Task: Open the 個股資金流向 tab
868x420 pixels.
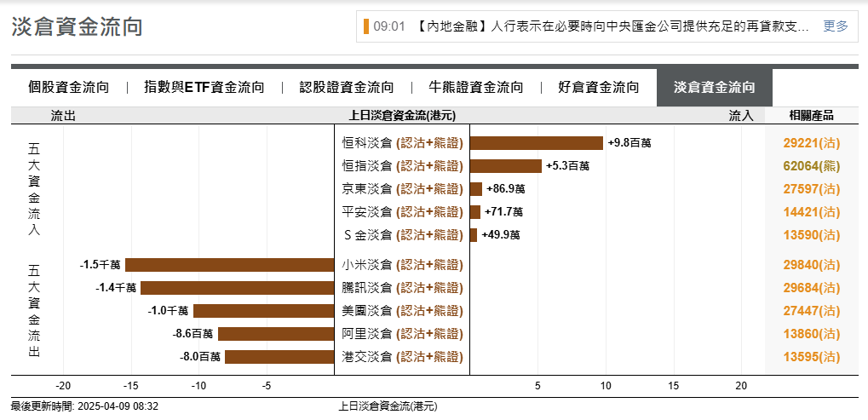Action: click(68, 87)
